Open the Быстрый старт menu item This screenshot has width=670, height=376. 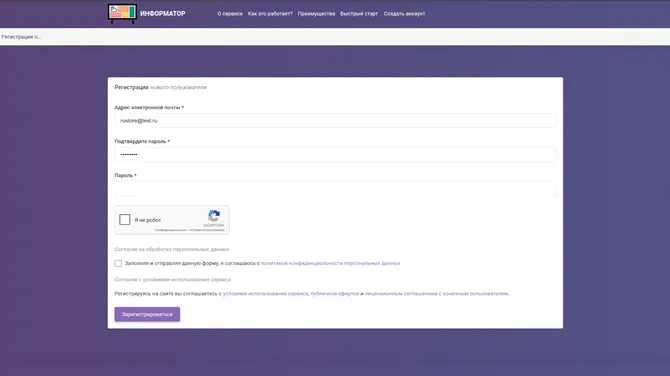tap(359, 14)
